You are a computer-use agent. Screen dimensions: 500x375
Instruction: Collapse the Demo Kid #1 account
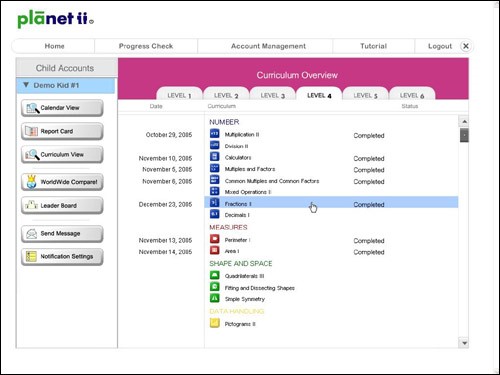pos(26,85)
